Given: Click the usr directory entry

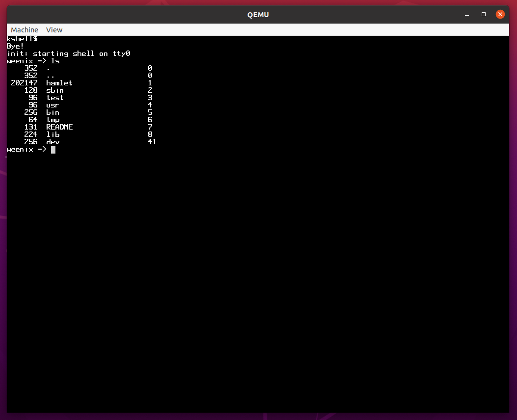Looking at the screenshot, I should tap(52, 105).
